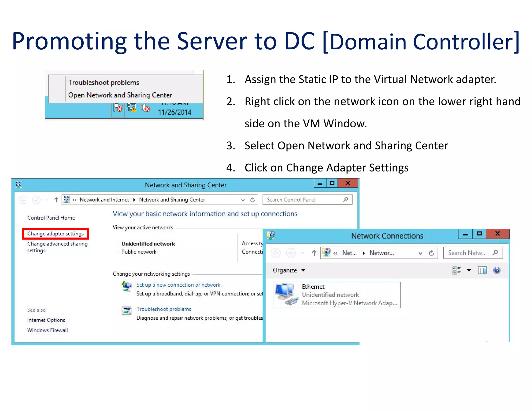Image resolution: width=532 pixels, height=411 pixels.
Task: Click the Search Netw... field
Action: [473, 253]
